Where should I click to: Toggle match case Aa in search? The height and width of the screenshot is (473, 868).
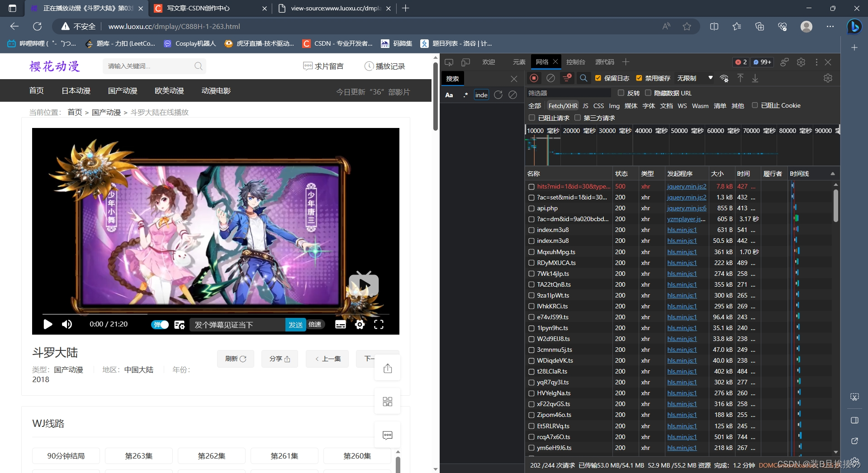click(449, 95)
